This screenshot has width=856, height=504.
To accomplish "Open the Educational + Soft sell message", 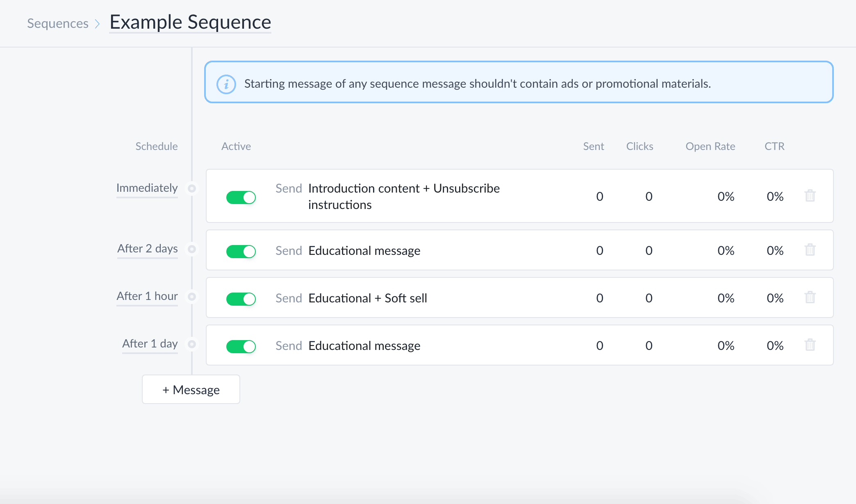I will coord(368,298).
